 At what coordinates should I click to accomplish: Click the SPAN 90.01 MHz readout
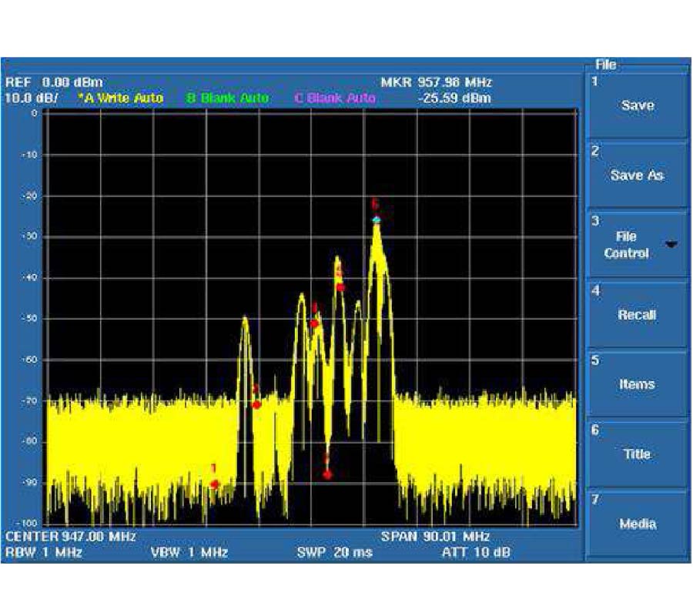pos(435,536)
